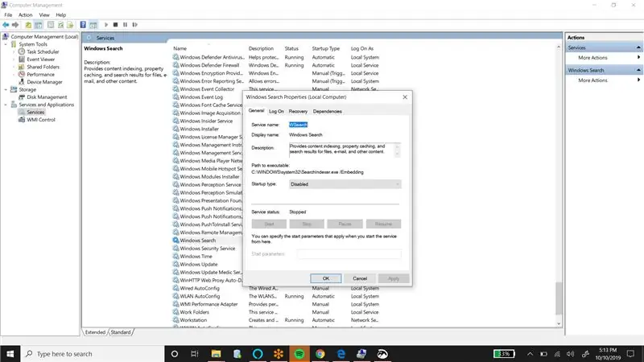Open Task View from the taskbar

point(195,354)
